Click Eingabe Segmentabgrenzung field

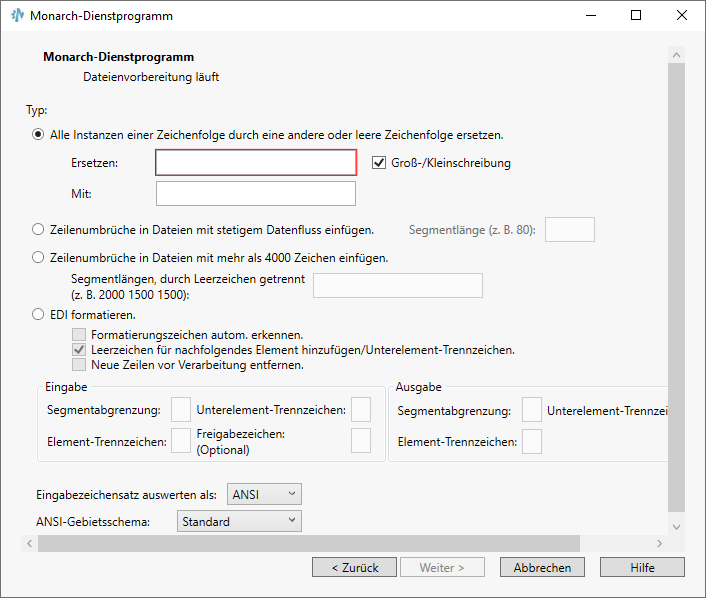click(x=181, y=409)
